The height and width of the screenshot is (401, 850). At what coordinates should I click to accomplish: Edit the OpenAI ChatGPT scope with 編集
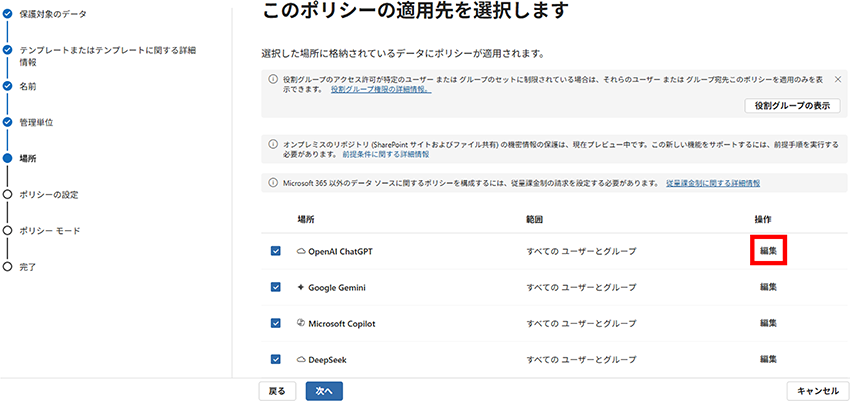(768, 251)
